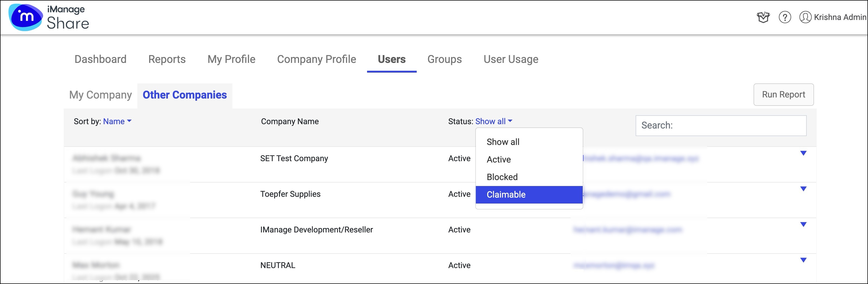Screen dimensions: 868x284
Task: Focus the Search input field
Action: point(721,126)
